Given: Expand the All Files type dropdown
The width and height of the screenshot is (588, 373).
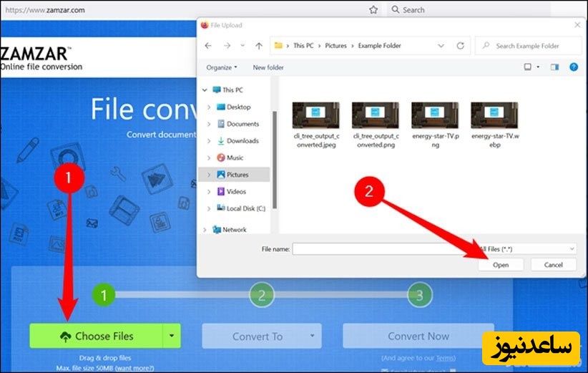Looking at the screenshot, I should (x=529, y=248).
